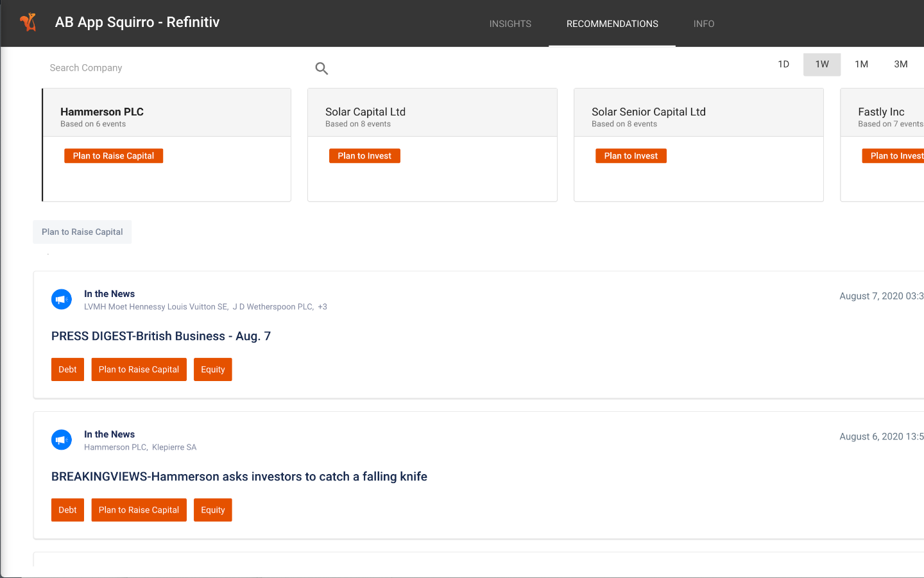The height and width of the screenshot is (578, 924).
Task: Click Plan to Raise Capital tag under PRESS DIGEST
Action: coord(139,370)
